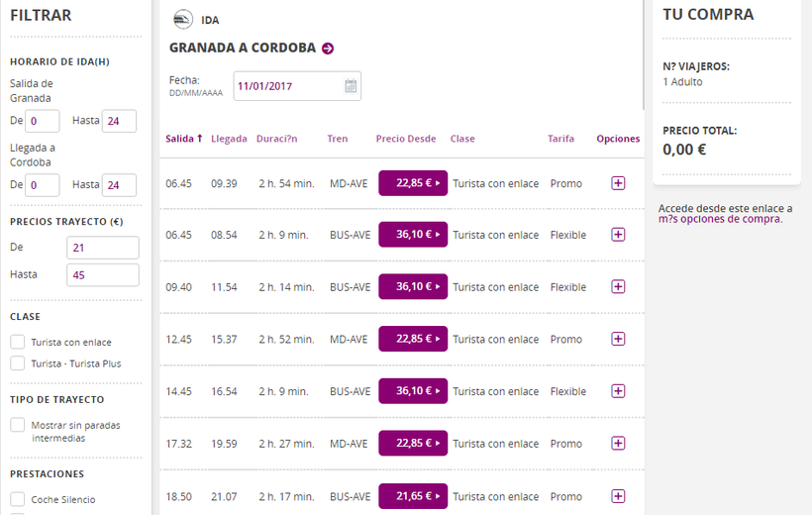Enable the Turista con enlace class filter

click(x=18, y=342)
